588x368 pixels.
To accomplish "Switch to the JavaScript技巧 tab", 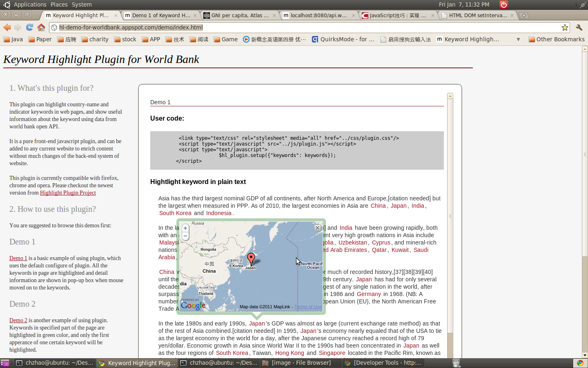I will (x=398, y=16).
